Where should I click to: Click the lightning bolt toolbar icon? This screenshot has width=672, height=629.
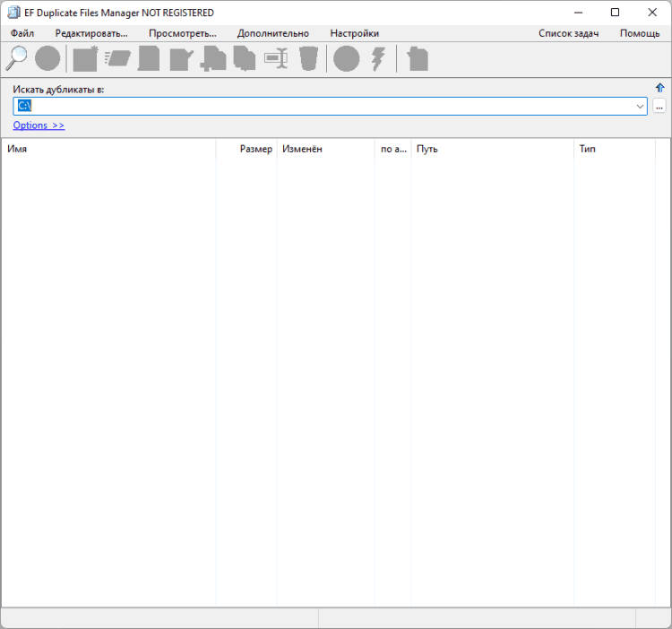pos(378,59)
